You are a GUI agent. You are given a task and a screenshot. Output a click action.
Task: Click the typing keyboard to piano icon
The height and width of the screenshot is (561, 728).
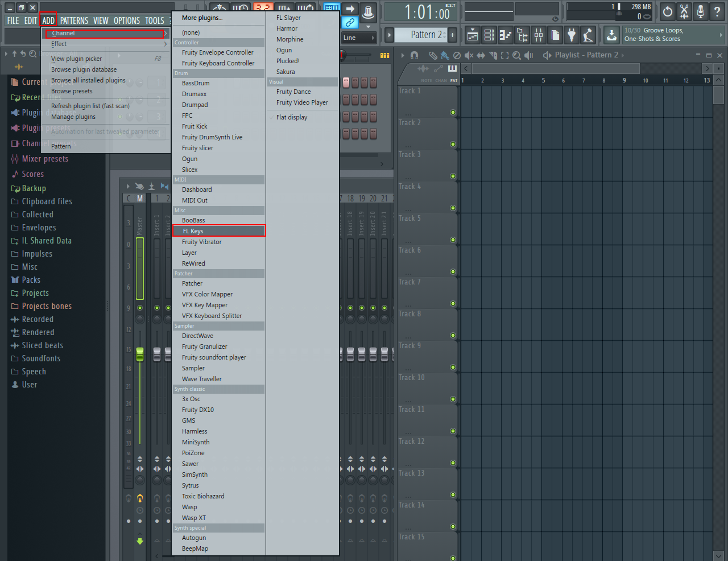click(x=332, y=8)
